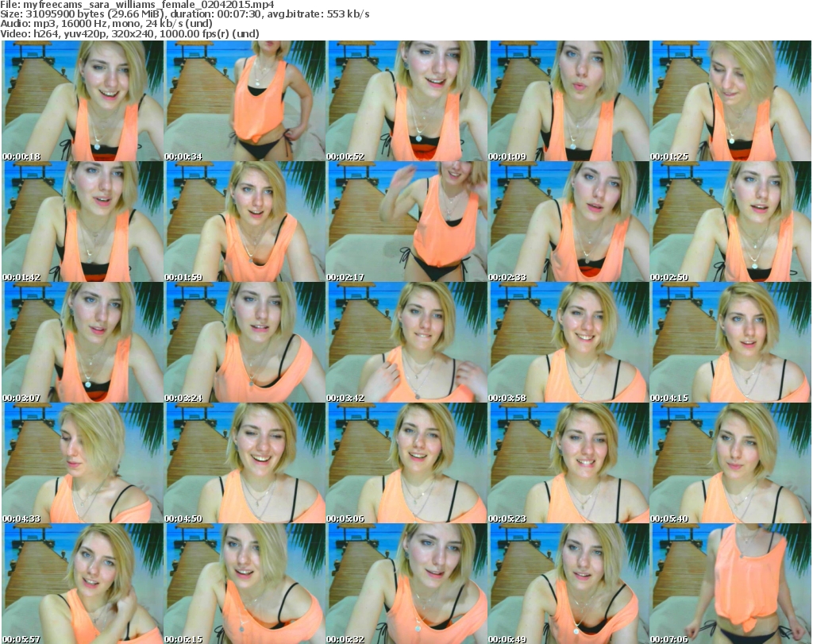Open the thumbnail stamped 00:00:18

pyautogui.click(x=83, y=101)
